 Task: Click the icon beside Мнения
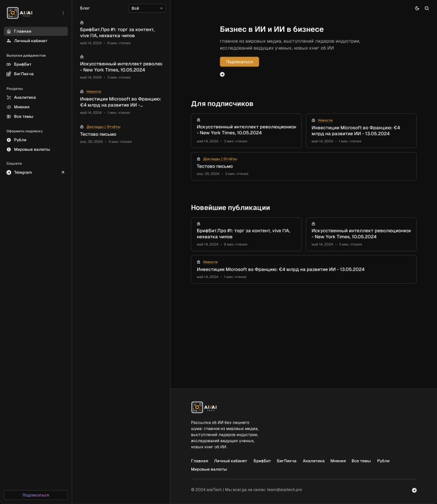[x=9, y=107]
